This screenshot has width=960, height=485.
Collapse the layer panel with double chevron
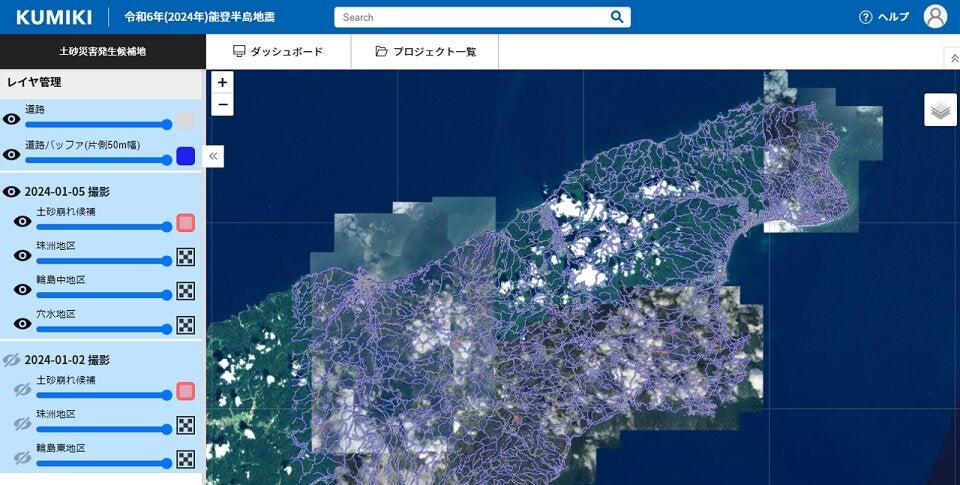pyautogui.click(x=213, y=156)
